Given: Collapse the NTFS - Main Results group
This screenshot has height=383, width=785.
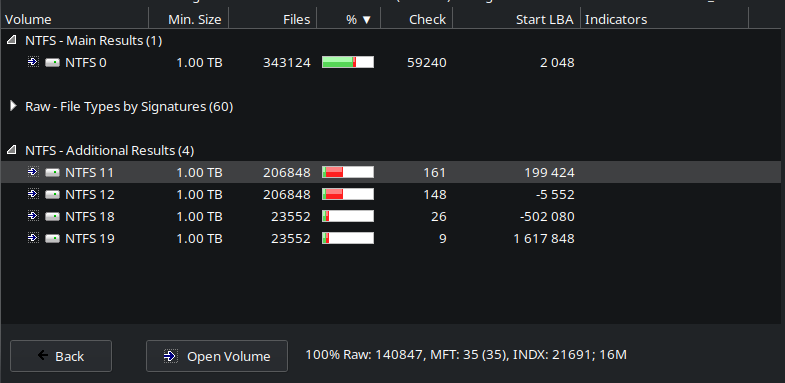Looking at the screenshot, I should tap(12, 41).
